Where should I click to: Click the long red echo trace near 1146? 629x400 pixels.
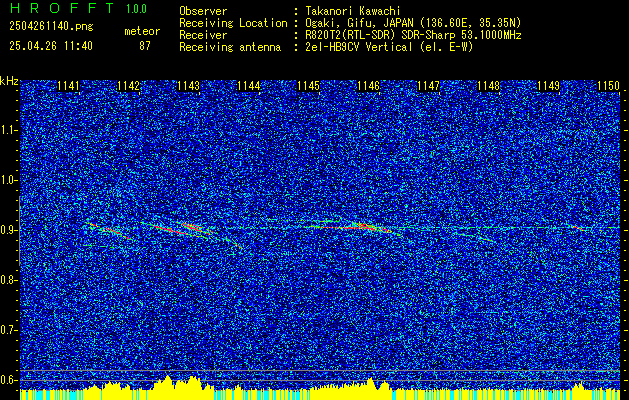click(x=349, y=227)
